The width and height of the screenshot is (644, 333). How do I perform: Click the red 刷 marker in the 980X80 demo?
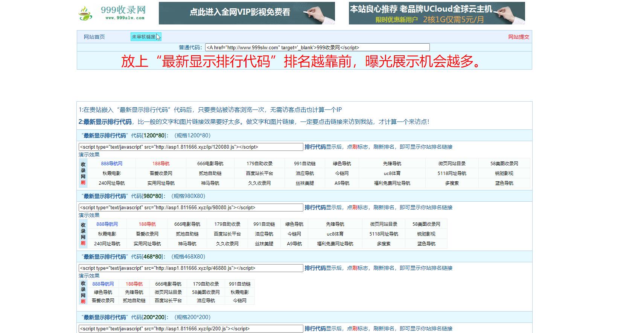[83, 243]
